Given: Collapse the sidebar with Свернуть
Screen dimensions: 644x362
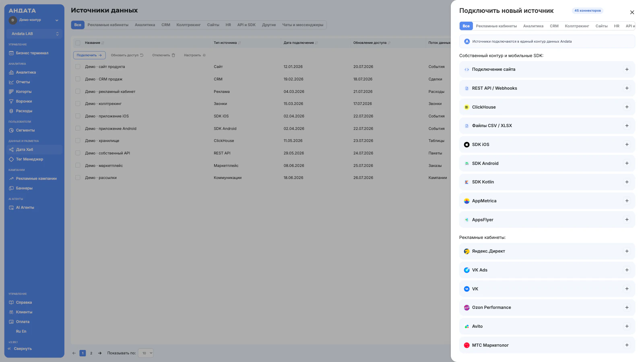Looking at the screenshot, I should pyautogui.click(x=20, y=349).
